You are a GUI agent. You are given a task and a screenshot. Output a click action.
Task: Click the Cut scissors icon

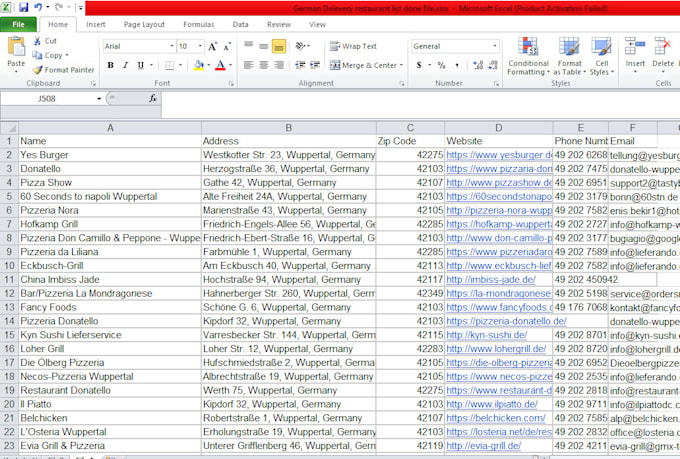tap(38, 41)
